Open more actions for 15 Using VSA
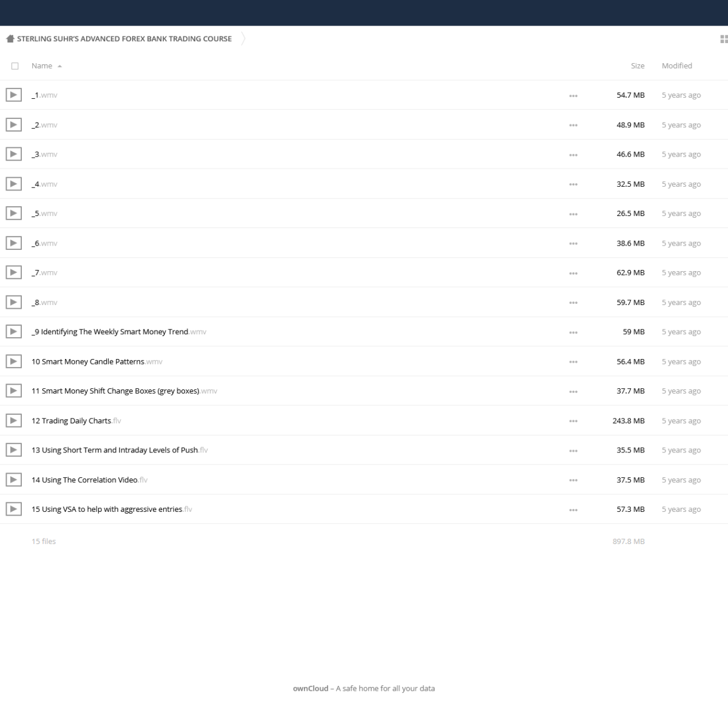The height and width of the screenshot is (706, 728). click(x=573, y=509)
